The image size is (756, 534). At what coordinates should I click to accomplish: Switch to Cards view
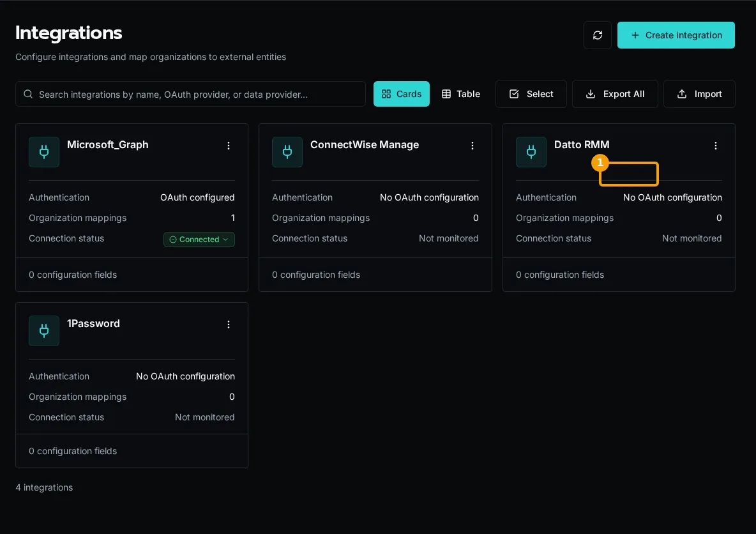(x=401, y=94)
